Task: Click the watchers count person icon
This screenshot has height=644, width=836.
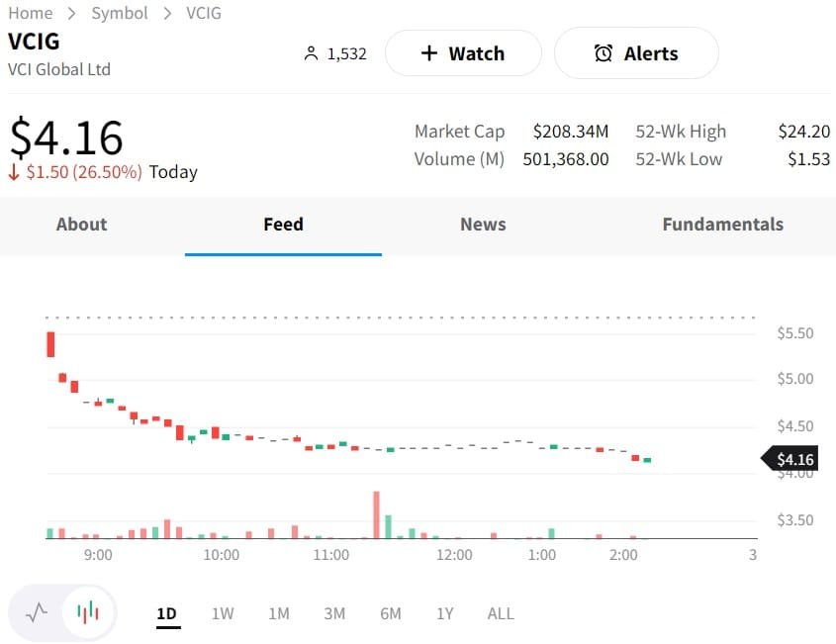Action: pos(312,53)
